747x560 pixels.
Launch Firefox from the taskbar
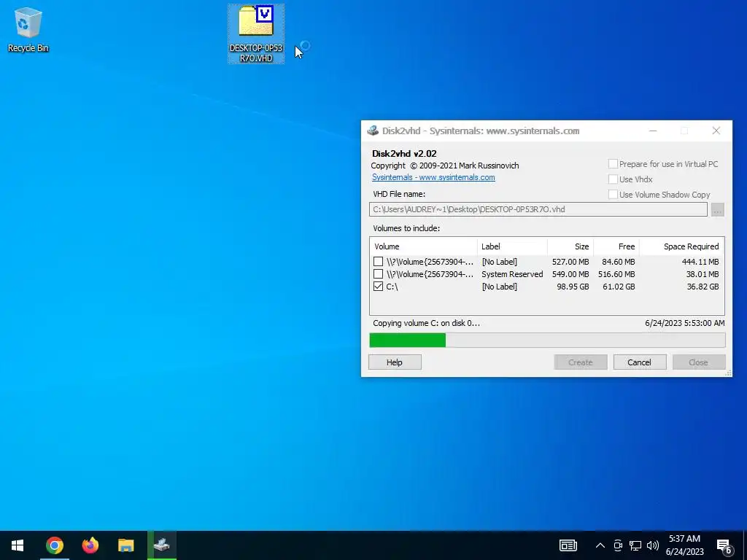(x=90, y=545)
